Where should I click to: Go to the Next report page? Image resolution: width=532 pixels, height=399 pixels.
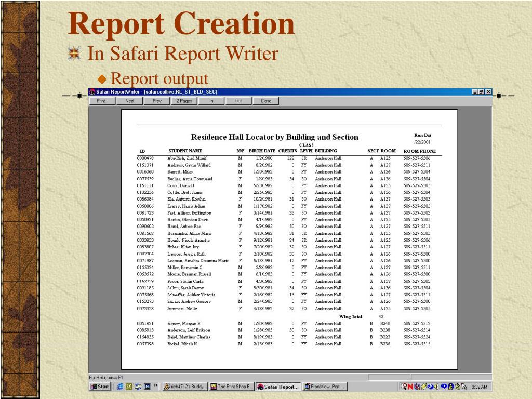(129, 101)
